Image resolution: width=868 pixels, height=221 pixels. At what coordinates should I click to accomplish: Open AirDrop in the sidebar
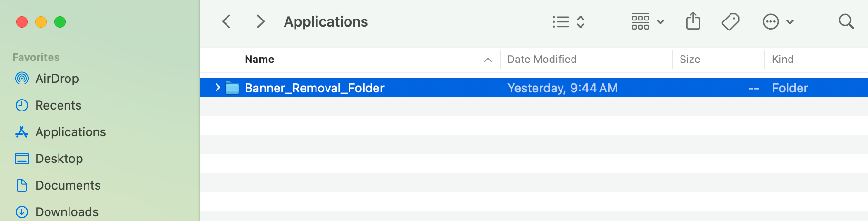(x=57, y=79)
